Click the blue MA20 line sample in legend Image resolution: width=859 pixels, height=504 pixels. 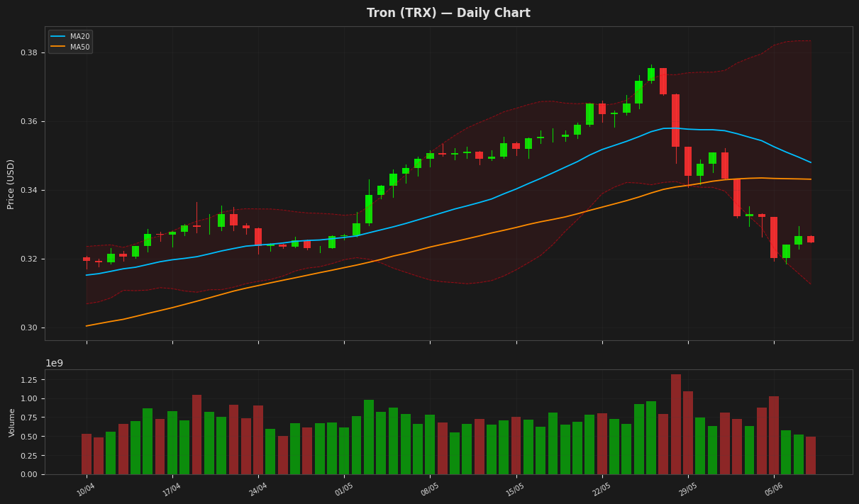(58, 37)
